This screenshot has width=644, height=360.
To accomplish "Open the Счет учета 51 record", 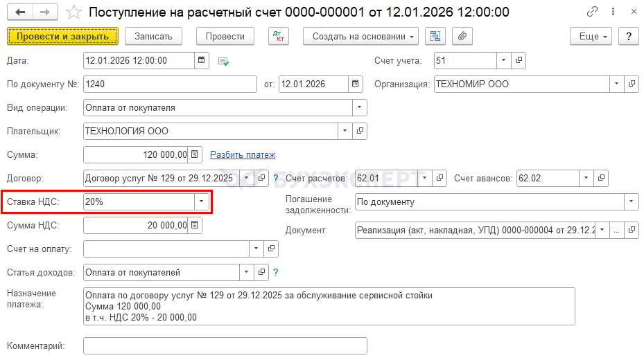I will tap(519, 60).
